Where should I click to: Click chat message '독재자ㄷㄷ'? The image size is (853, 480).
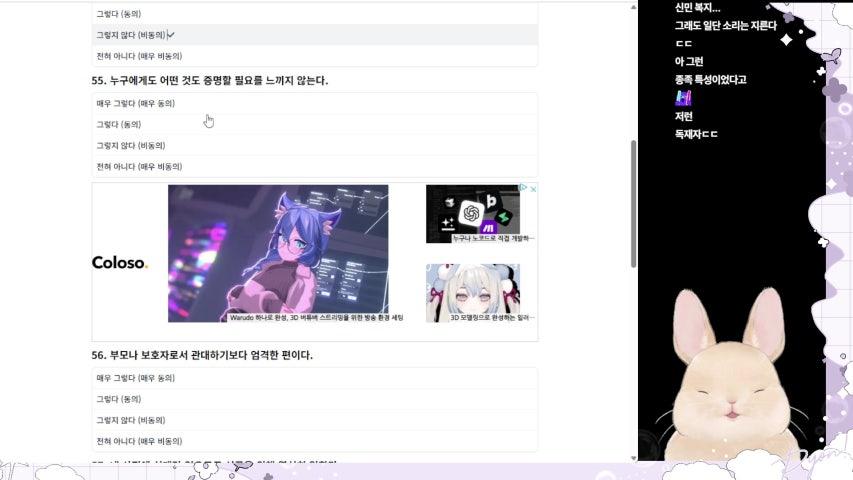point(696,134)
